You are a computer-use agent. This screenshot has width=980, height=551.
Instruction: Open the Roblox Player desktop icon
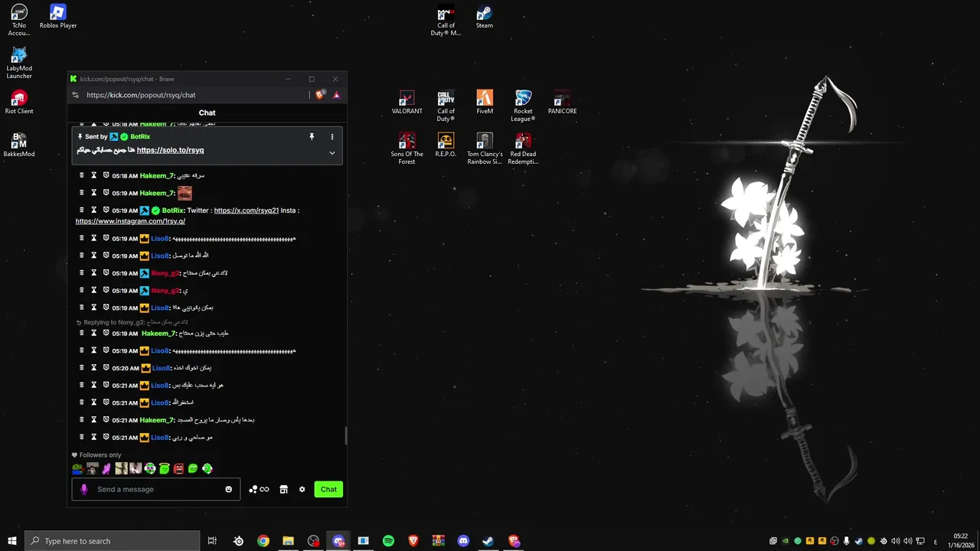click(58, 17)
